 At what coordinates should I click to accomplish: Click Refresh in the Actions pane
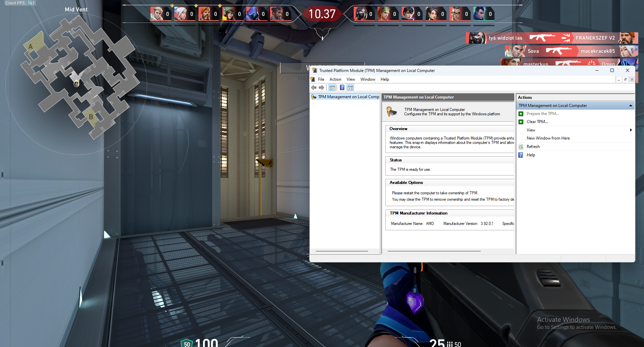(533, 147)
